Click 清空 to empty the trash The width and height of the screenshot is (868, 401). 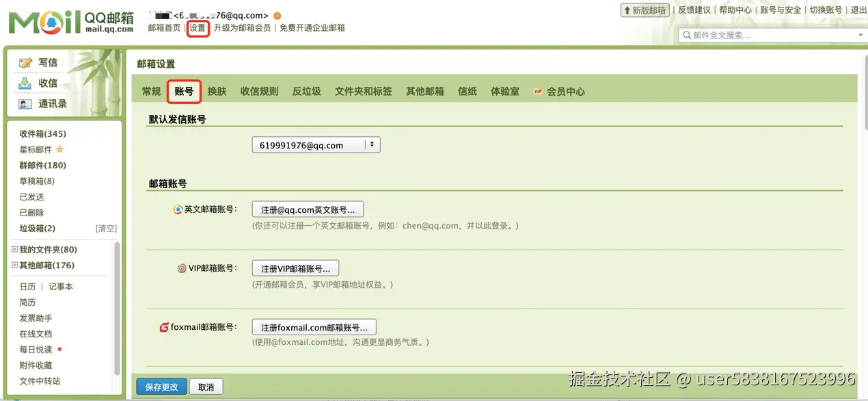(106, 228)
